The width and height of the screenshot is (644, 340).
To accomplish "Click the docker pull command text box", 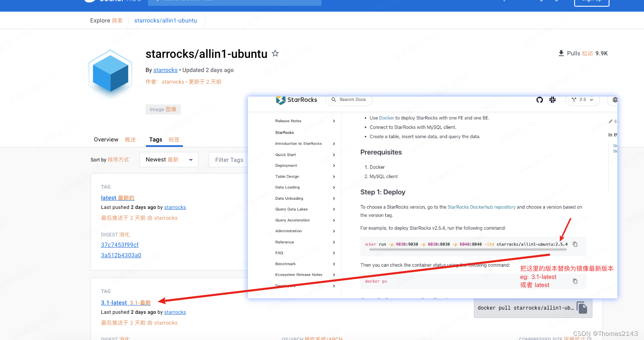I will pyautogui.click(x=533, y=308).
